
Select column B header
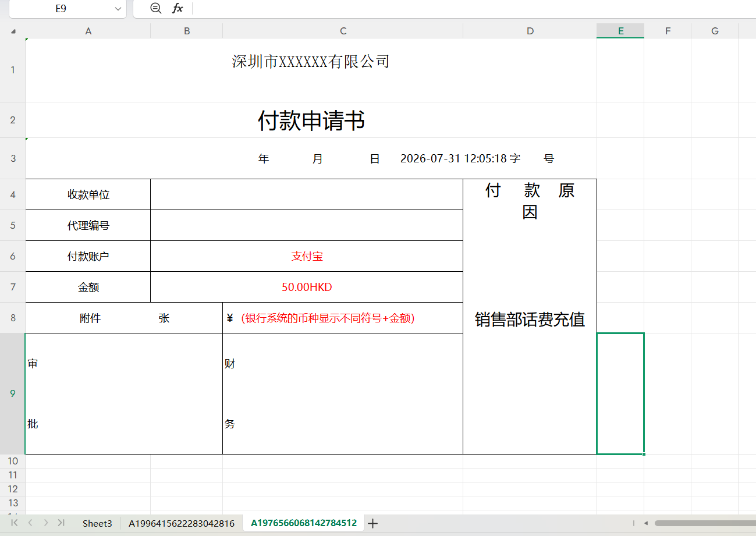(x=187, y=31)
